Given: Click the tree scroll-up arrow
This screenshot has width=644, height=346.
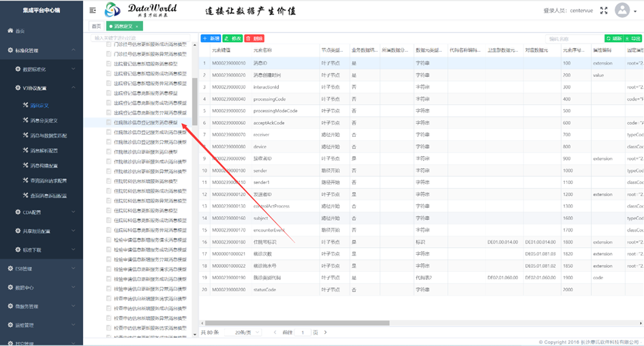Looking at the screenshot, I should (x=195, y=45).
